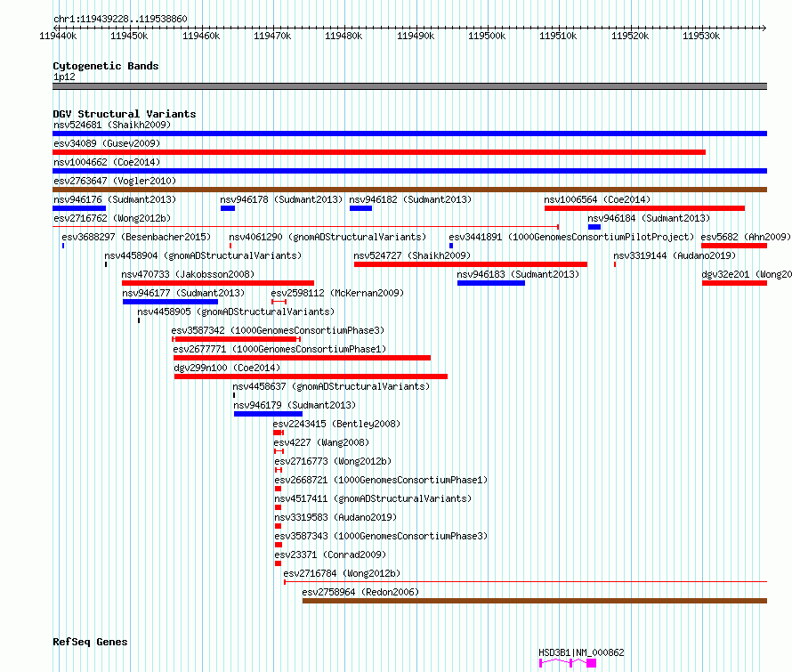
Task: Open the nsv1004662 (Coe2014) variant label
Action: pyautogui.click(x=107, y=162)
